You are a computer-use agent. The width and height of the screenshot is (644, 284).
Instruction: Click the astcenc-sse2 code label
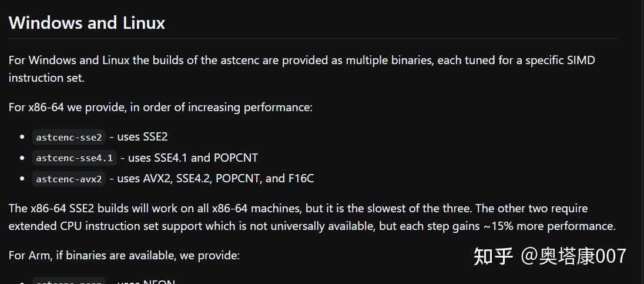click(x=69, y=137)
